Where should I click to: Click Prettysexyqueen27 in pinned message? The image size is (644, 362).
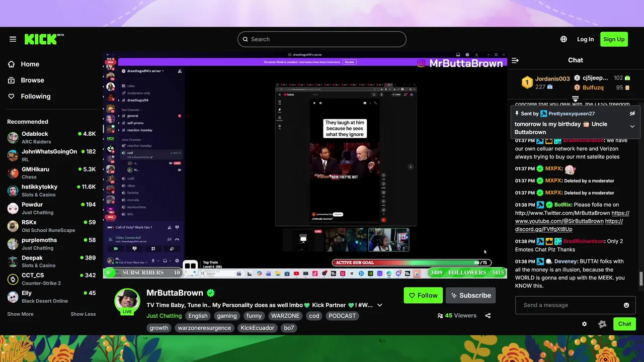(x=572, y=114)
